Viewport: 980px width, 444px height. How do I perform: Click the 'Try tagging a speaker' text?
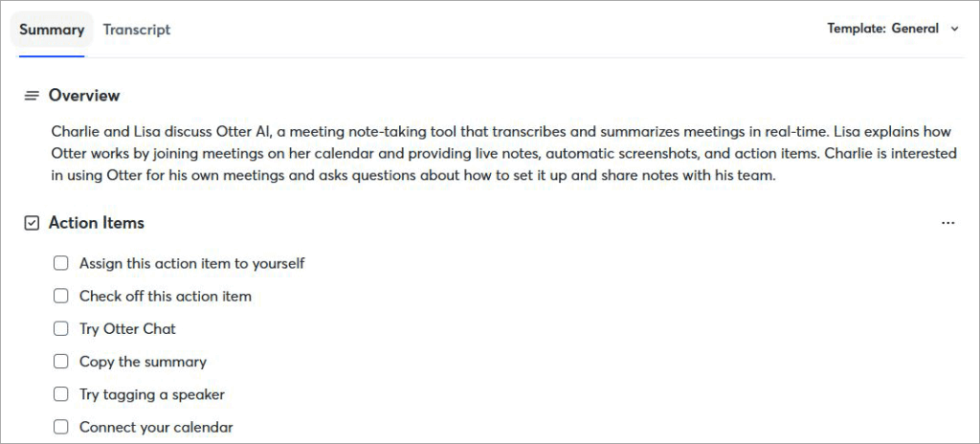coord(152,394)
